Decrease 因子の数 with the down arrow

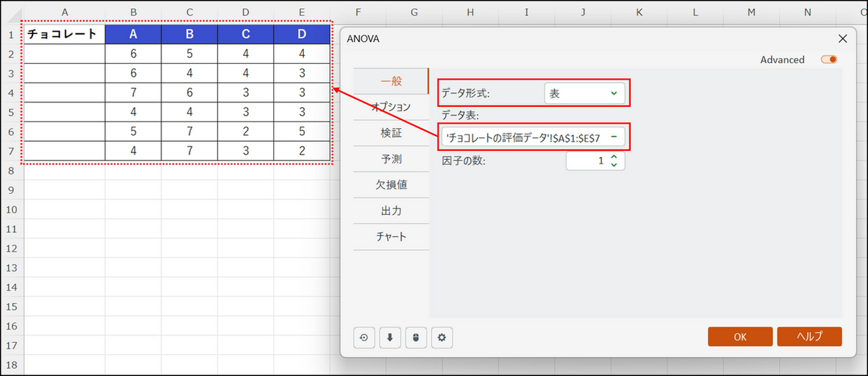coord(613,165)
